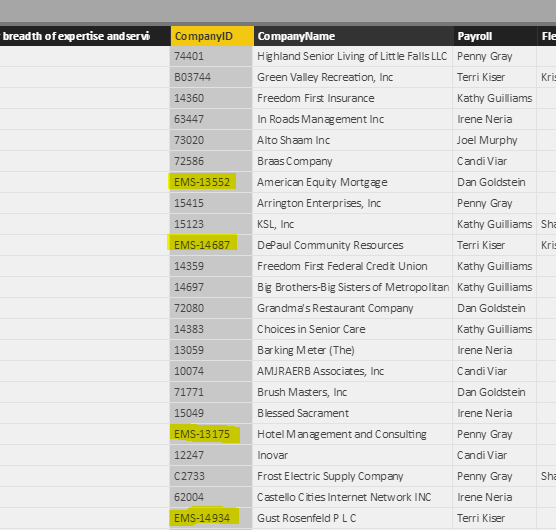Select Frost Electric Supply Company cell
Viewport: 556px width, 530px height.
point(352,476)
